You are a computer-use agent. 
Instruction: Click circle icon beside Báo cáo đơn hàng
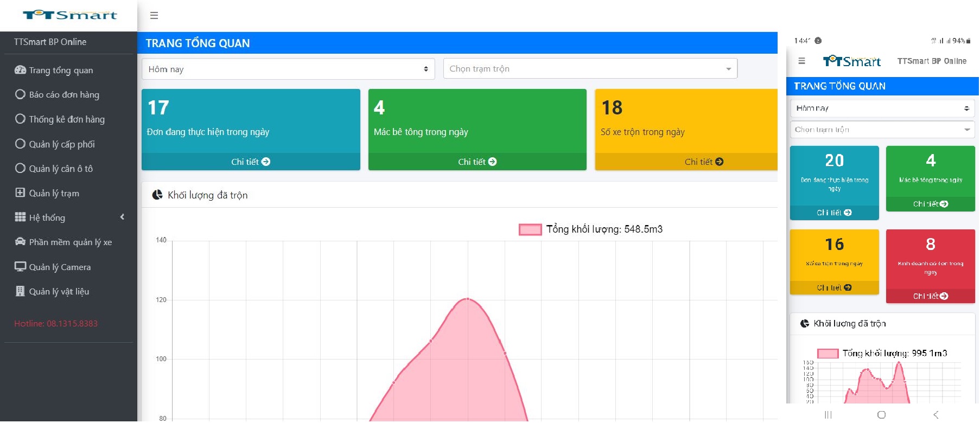(x=20, y=94)
